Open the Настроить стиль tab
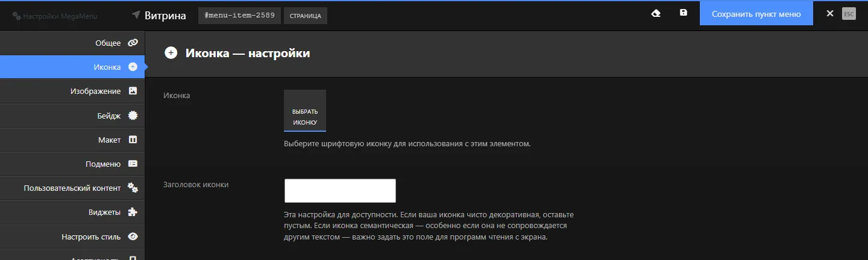Viewport: 868px width, 260px height. click(x=72, y=237)
